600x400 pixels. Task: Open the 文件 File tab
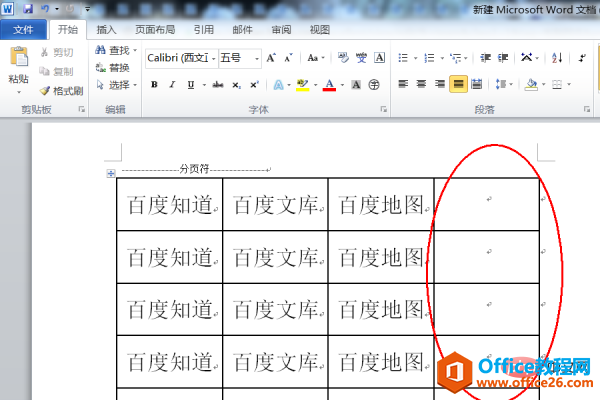[x=23, y=29]
